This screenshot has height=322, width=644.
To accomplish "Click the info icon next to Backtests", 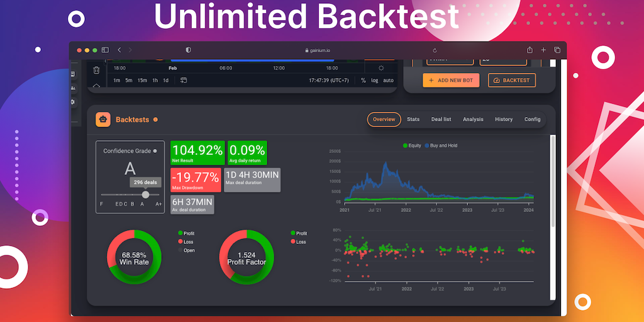I will (155, 119).
